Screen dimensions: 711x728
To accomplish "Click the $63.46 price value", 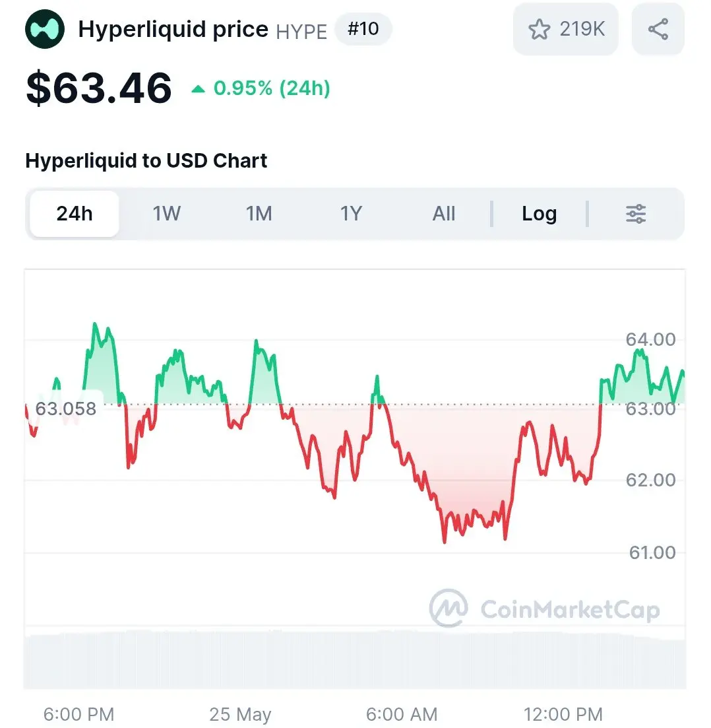I will coord(99,88).
